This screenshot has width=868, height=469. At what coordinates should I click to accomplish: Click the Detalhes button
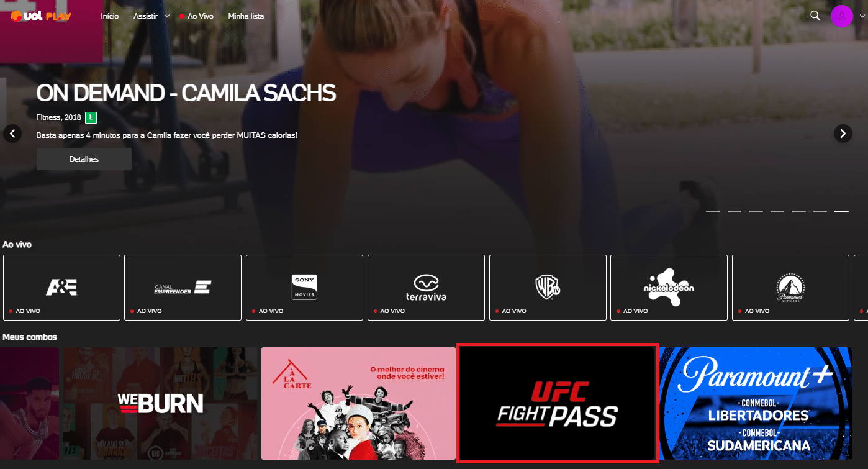pyautogui.click(x=84, y=159)
